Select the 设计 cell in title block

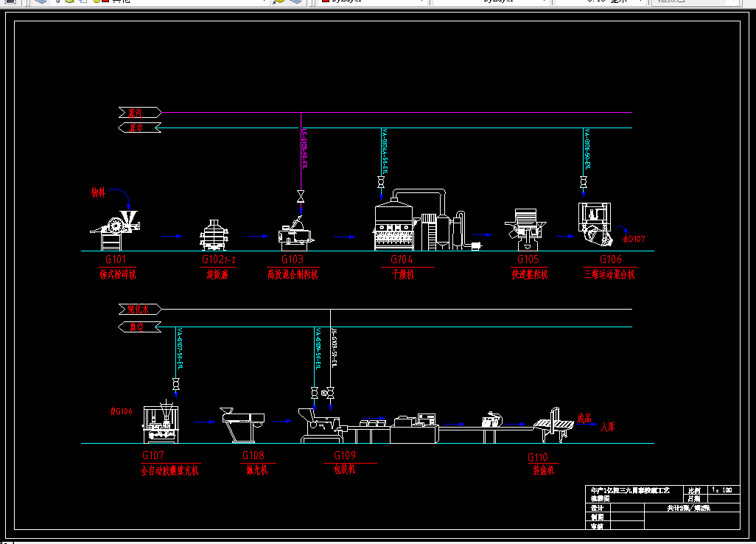pyautogui.click(x=598, y=508)
